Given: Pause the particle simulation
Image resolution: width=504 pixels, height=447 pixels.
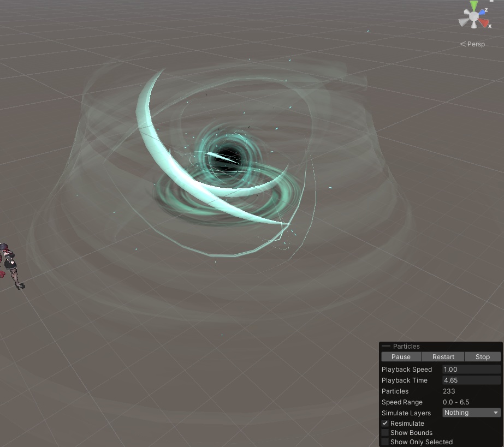Looking at the screenshot, I should (401, 356).
